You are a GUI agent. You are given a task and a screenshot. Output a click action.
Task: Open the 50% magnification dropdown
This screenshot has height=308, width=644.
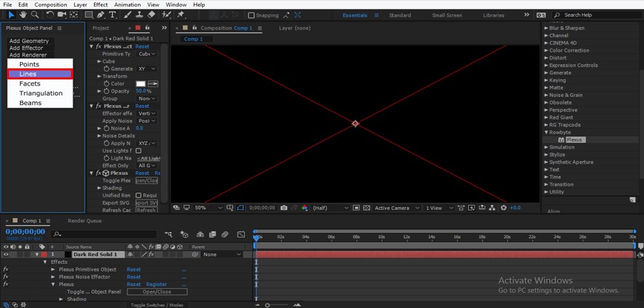tap(208, 208)
